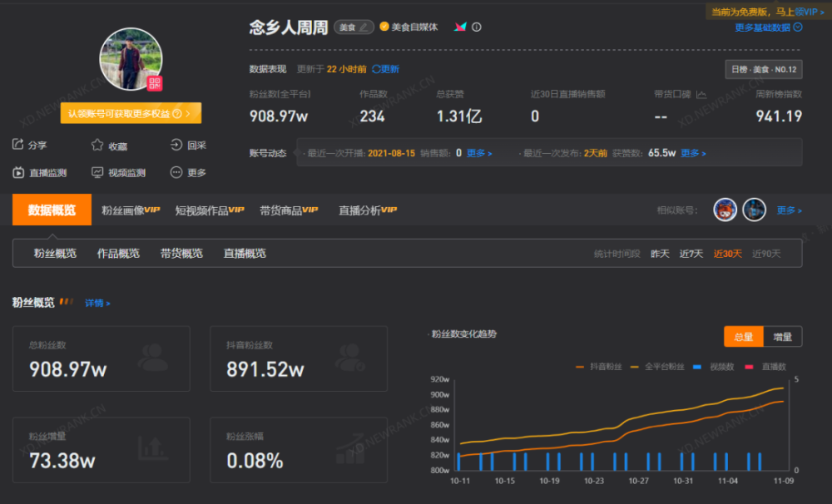Click the 分享 share icon
Image resolution: width=832 pixels, height=504 pixels.
click(18, 145)
